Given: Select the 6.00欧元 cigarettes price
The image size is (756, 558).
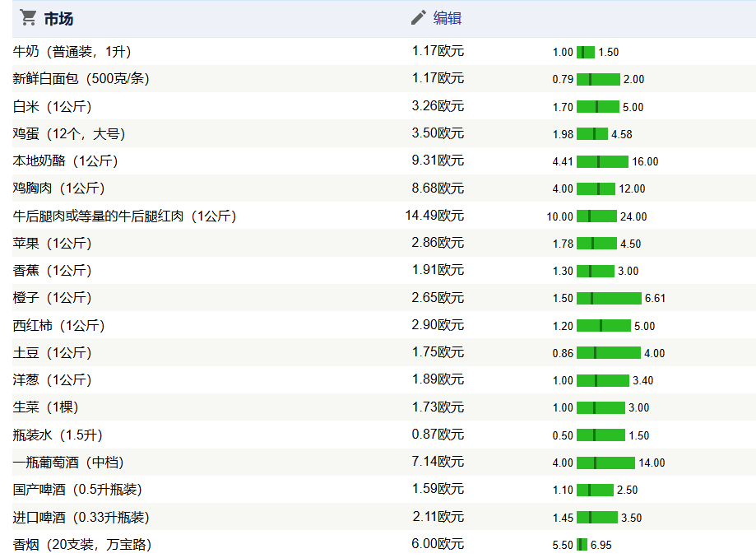Looking at the screenshot, I should [438, 544].
